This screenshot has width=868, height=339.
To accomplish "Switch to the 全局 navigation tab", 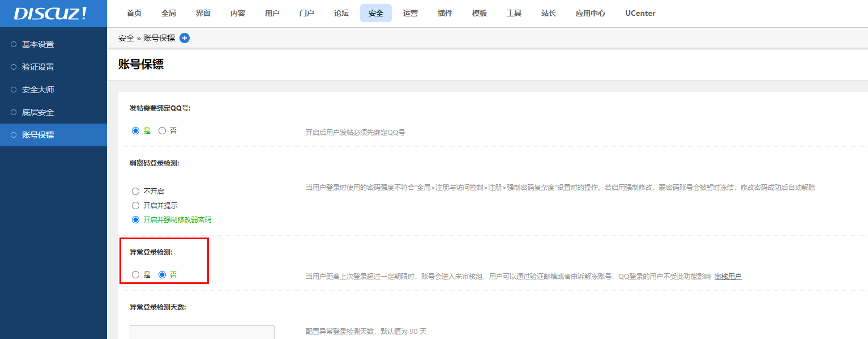I will point(168,12).
